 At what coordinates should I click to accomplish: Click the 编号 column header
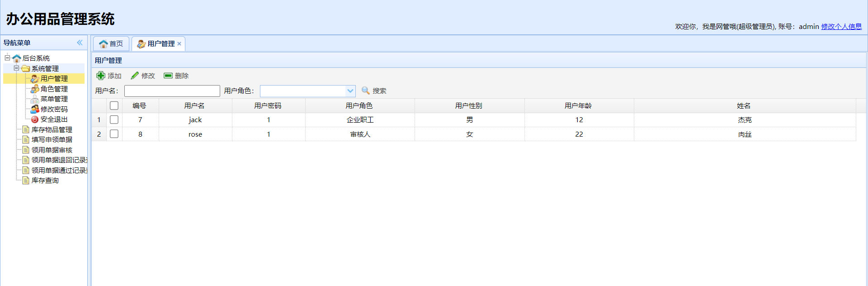coord(140,105)
